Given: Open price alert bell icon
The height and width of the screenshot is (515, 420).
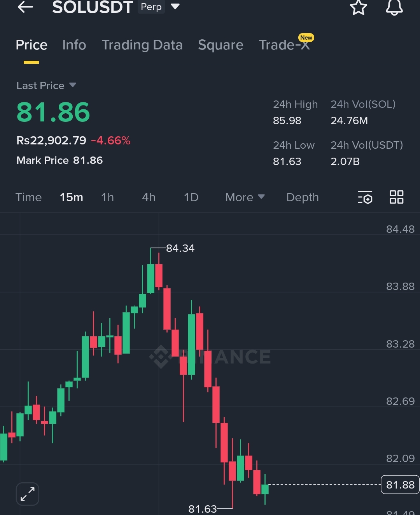Looking at the screenshot, I should click(394, 7).
